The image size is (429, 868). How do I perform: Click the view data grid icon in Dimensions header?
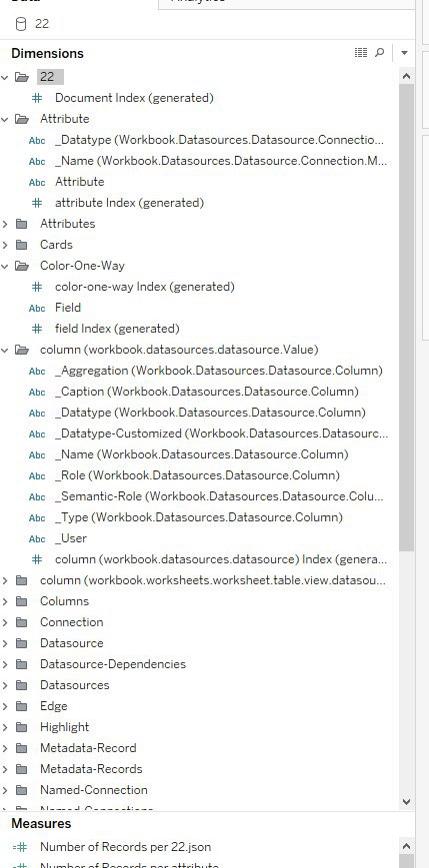[361, 53]
